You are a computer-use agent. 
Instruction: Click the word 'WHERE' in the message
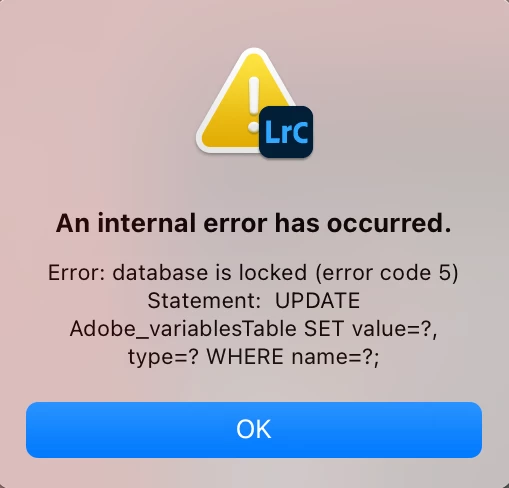[245, 357]
